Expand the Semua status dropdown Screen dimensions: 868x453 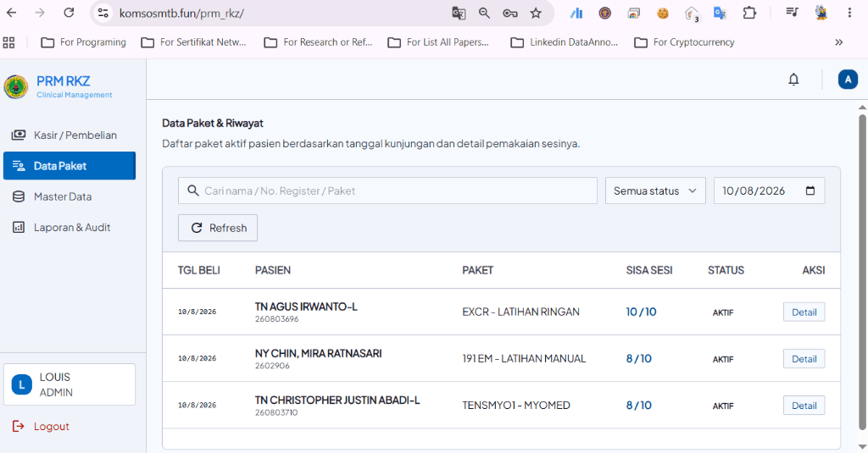[655, 191]
